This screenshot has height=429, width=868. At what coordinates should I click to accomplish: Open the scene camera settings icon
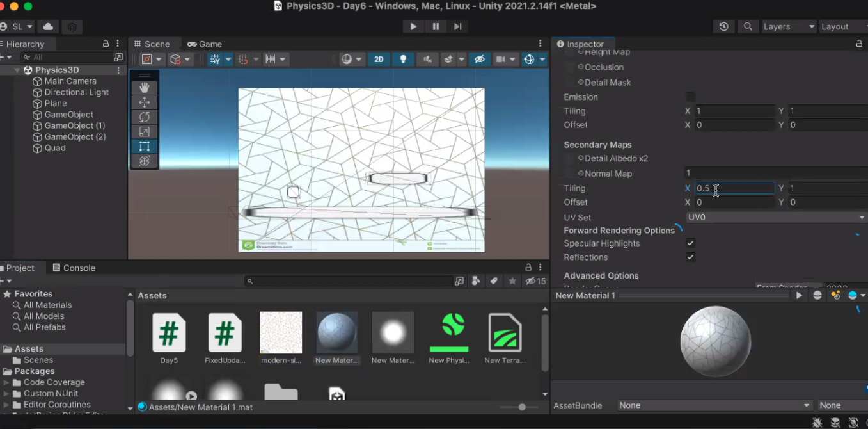501,59
